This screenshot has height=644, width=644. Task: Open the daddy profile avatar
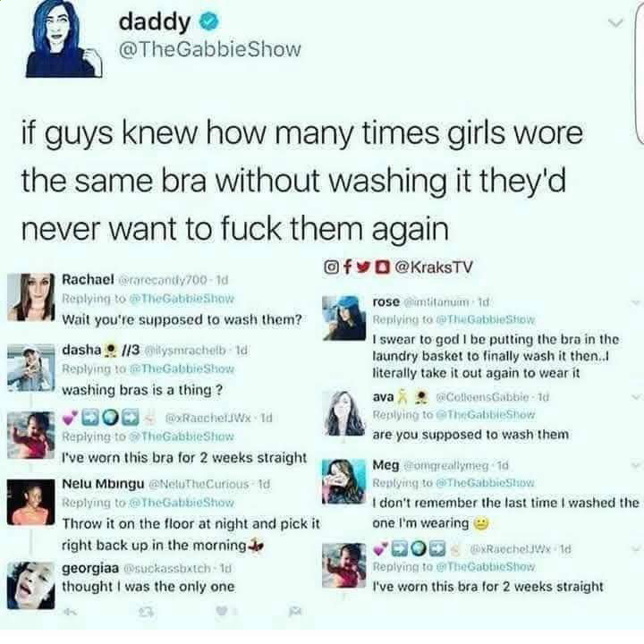click(64, 40)
